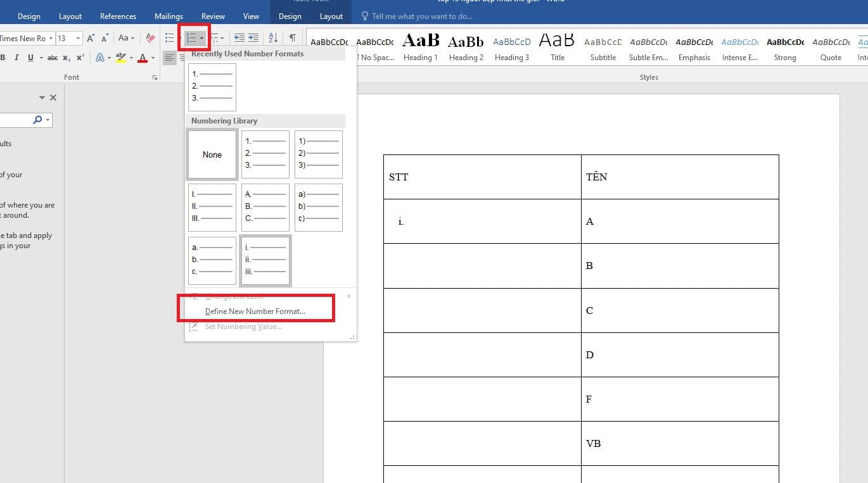Open the Highlight Color dropdown arrow
Image resolution: width=868 pixels, height=483 pixels.
point(131,58)
